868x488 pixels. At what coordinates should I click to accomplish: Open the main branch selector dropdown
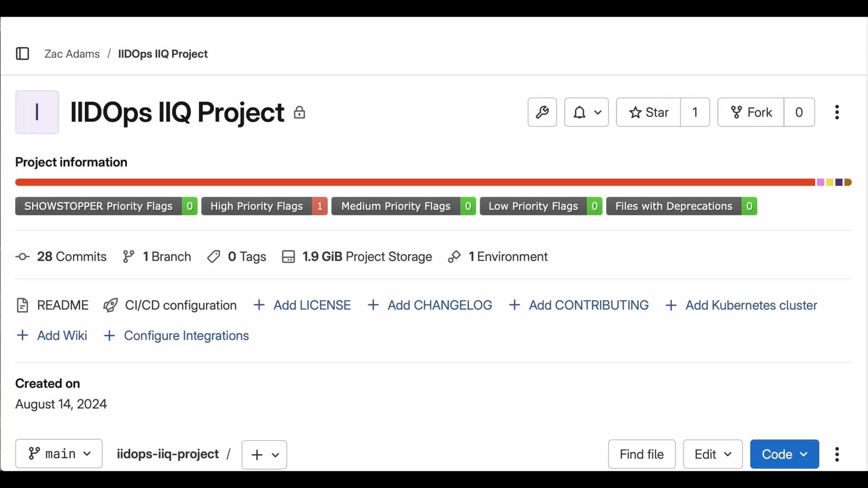coord(58,454)
